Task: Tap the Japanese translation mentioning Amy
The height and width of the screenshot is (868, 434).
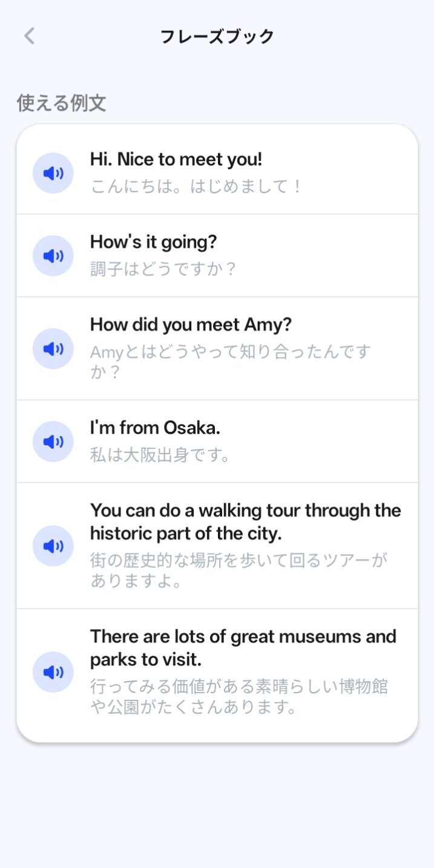Action: 230,361
